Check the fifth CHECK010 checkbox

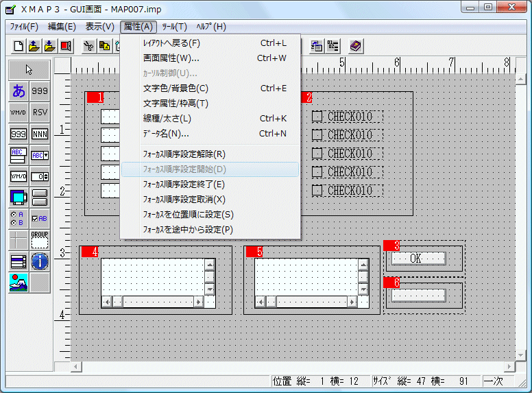(x=317, y=191)
